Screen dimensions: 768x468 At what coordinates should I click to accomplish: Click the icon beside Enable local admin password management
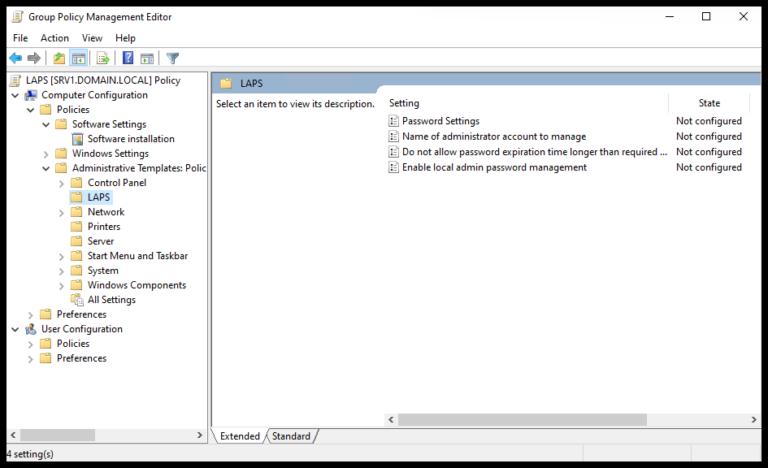tap(393, 167)
